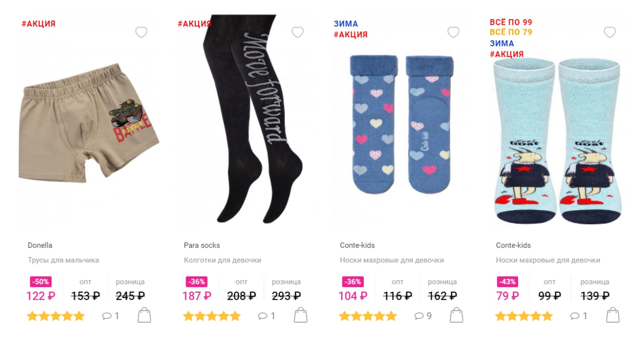Viewport: 644px width, 357px height.
Task: Favorite the Para socks tights with heart
Action: click(298, 32)
